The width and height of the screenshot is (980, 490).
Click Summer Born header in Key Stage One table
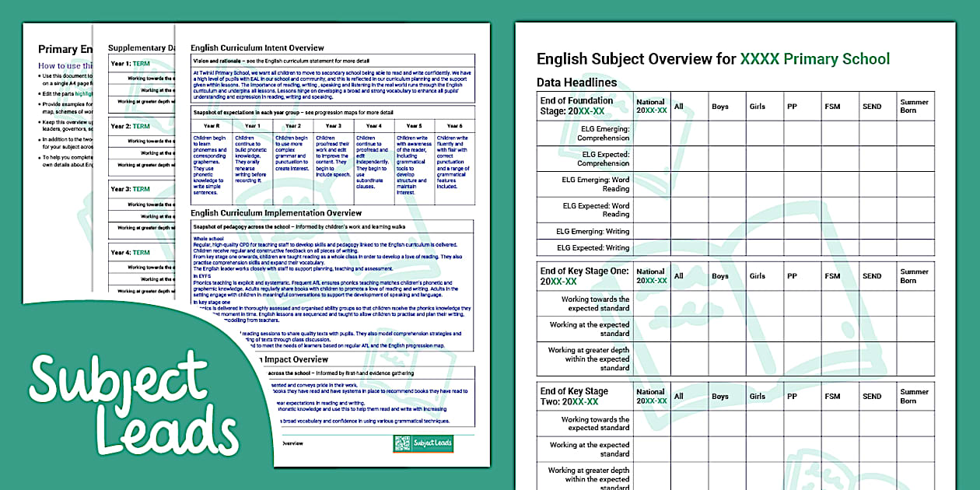pyautogui.click(x=914, y=276)
